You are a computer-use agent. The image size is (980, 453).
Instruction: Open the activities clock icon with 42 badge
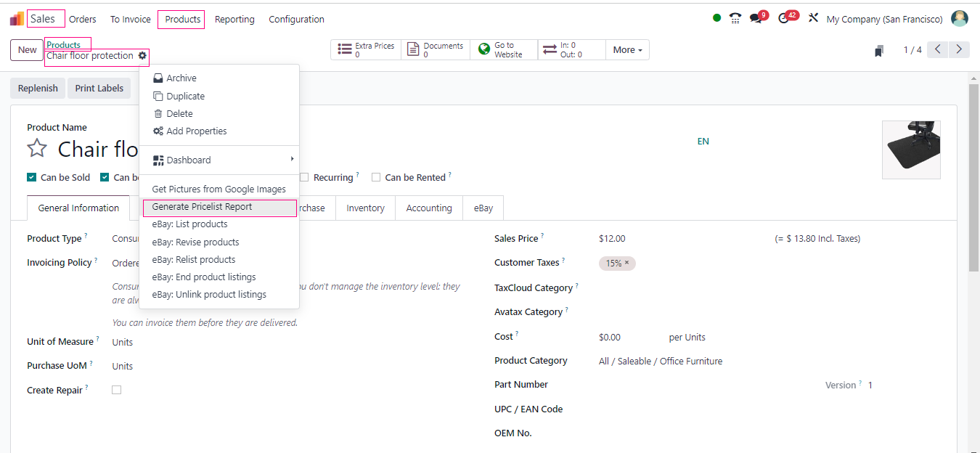[x=784, y=19]
